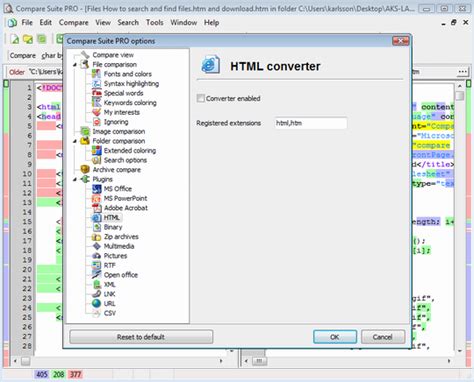Select the Fonts and colors icon
This screenshot has width=474, height=382.
96,74
